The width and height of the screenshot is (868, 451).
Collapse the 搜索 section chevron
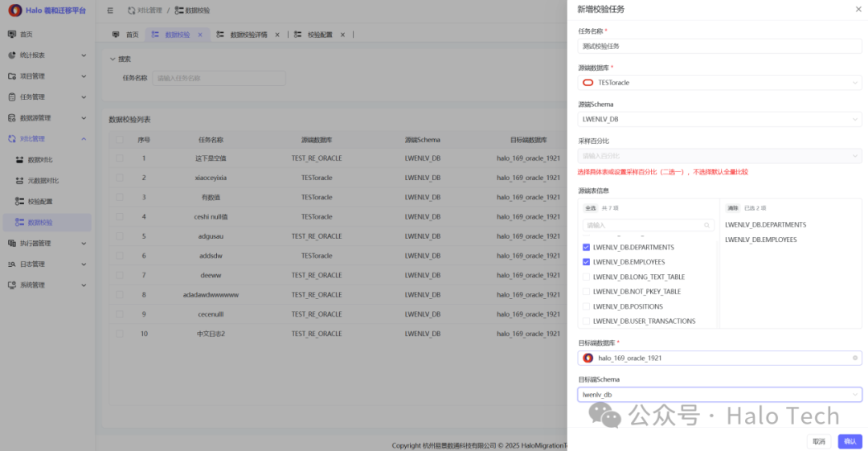pyautogui.click(x=113, y=59)
